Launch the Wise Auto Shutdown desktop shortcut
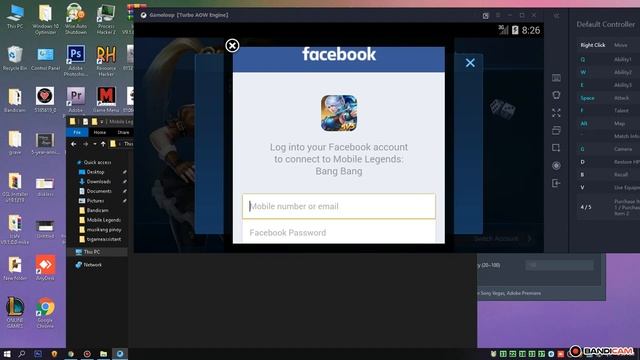 (76, 18)
